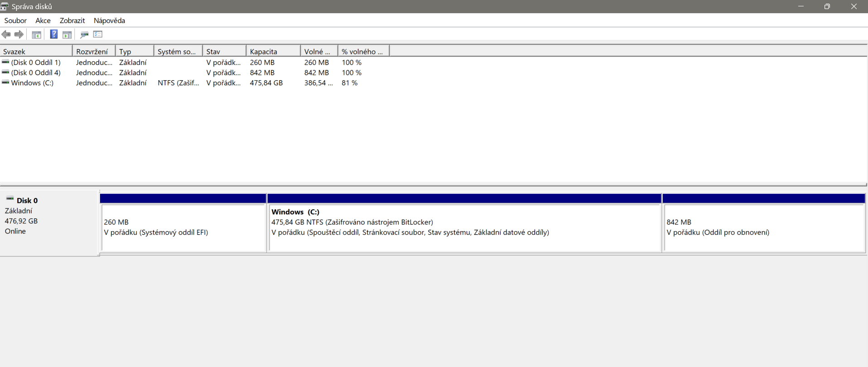Click the 475,84 GB capacity cell in list
Viewport: 868px width, 367px height.
[266, 83]
